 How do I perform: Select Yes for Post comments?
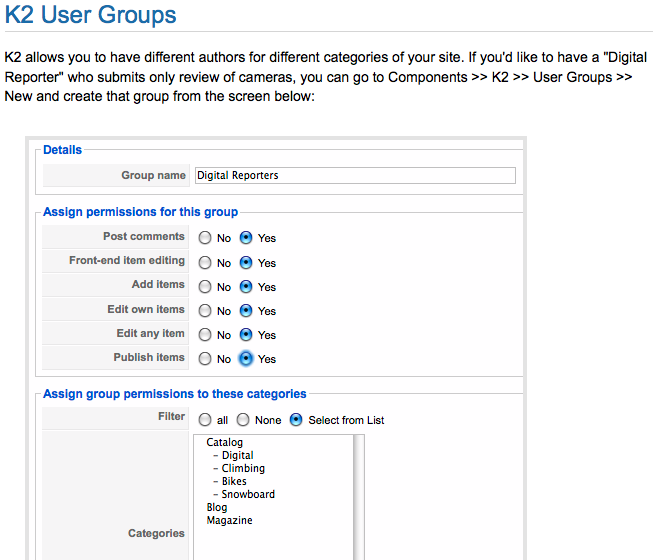(x=246, y=238)
